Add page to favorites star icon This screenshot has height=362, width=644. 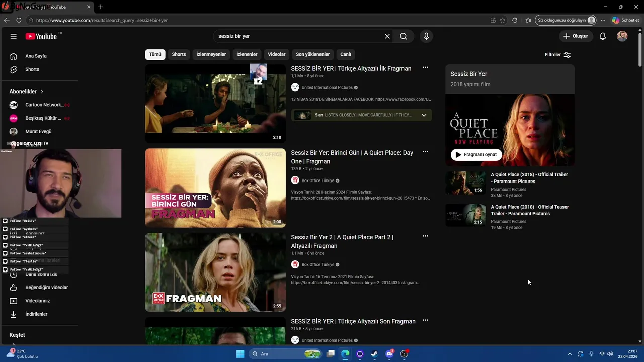502,20
